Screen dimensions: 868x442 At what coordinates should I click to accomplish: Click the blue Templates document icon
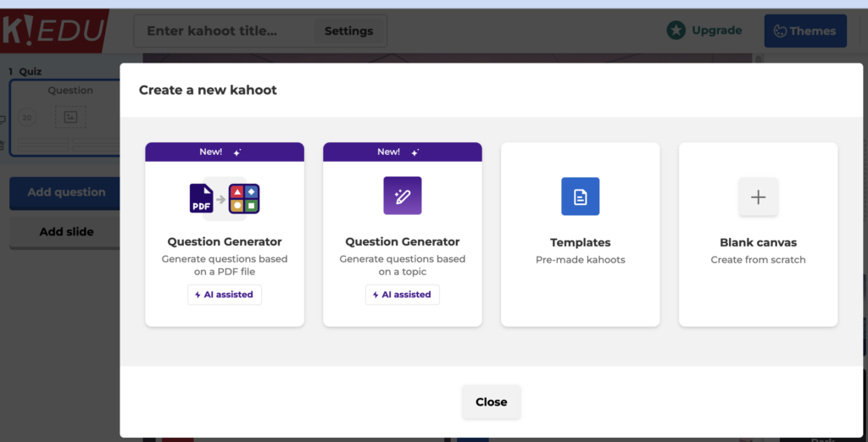(580, 196)
